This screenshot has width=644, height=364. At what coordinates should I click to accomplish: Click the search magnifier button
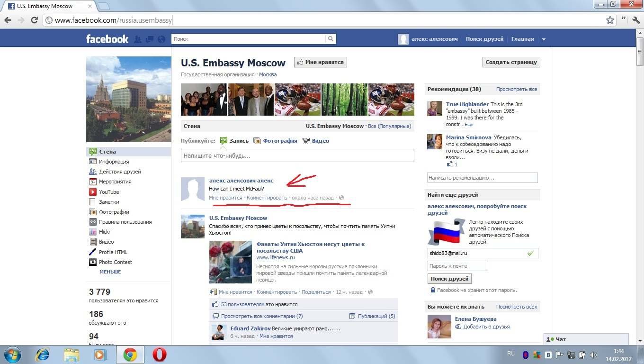click(x=331, y=39)
